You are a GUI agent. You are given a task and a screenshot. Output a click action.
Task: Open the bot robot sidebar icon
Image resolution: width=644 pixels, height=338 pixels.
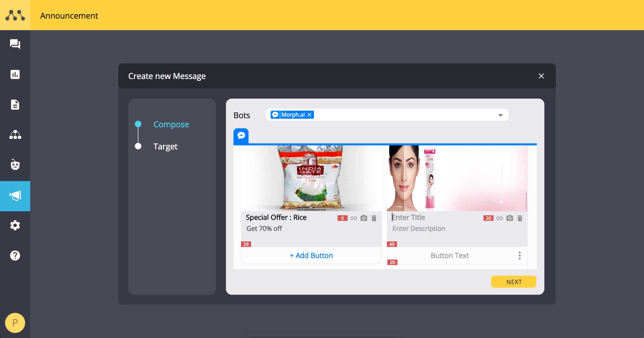15,165
